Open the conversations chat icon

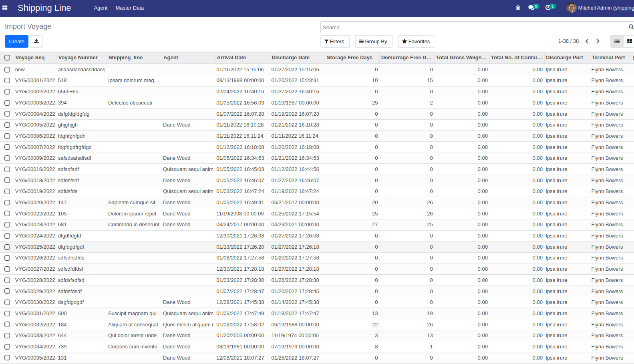531,8
